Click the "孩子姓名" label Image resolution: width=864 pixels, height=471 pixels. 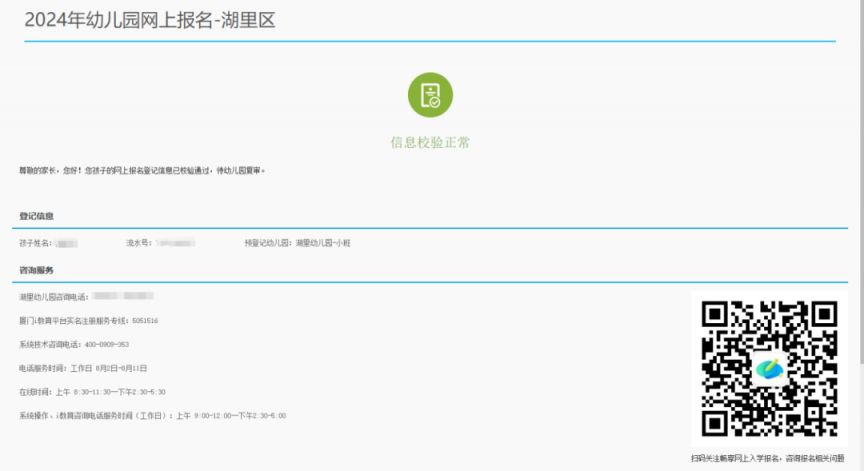pyautogui.click(x=35, y=243)
